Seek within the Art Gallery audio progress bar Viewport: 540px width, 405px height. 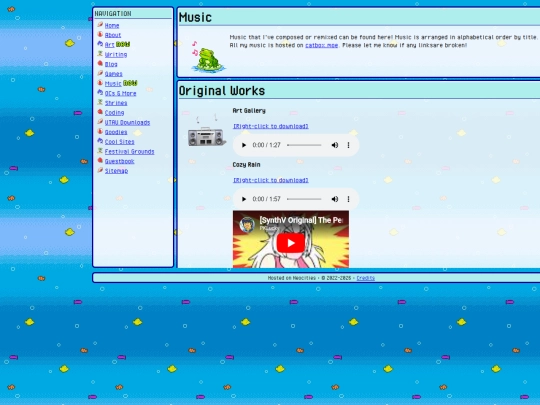click(304, 145)
